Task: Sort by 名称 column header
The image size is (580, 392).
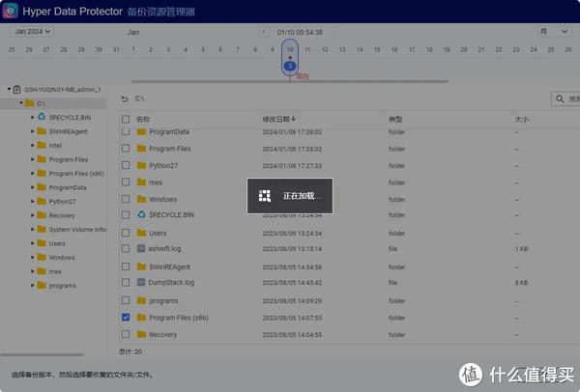Action: [x=142, y=119]
